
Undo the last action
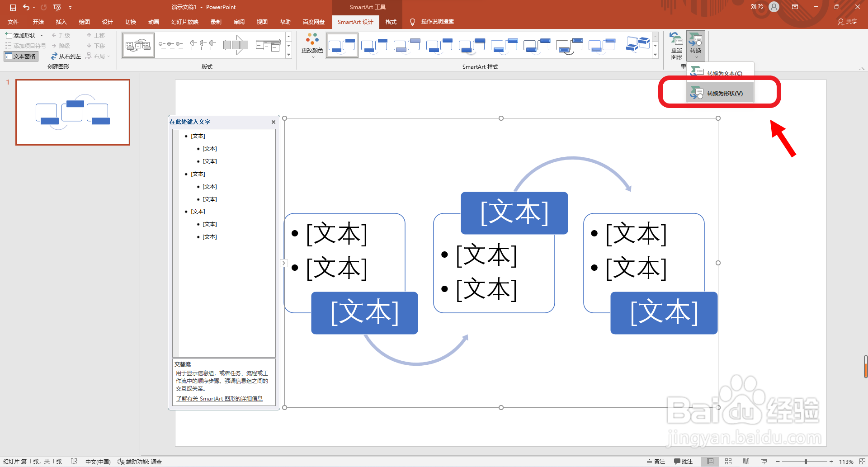point(26,7)
